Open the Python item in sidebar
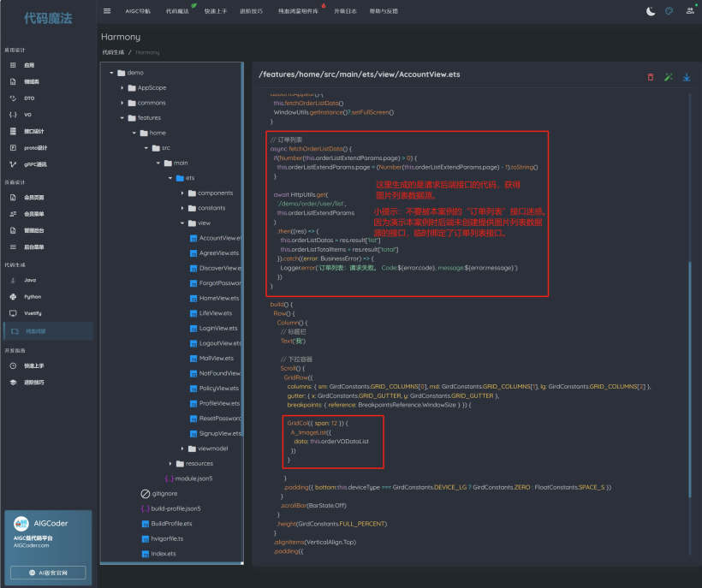Screen dimensions: 702x588 pyautogui.click(x=32, y=296)
